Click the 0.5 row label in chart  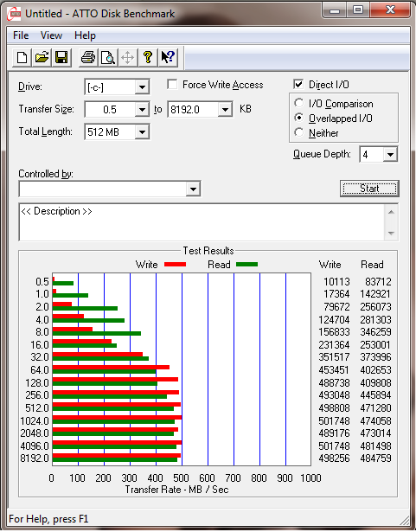[42, 282]
